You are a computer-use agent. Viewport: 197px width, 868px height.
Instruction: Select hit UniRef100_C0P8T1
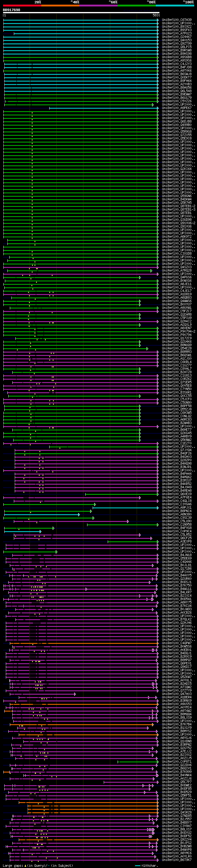tap(177, 761)
